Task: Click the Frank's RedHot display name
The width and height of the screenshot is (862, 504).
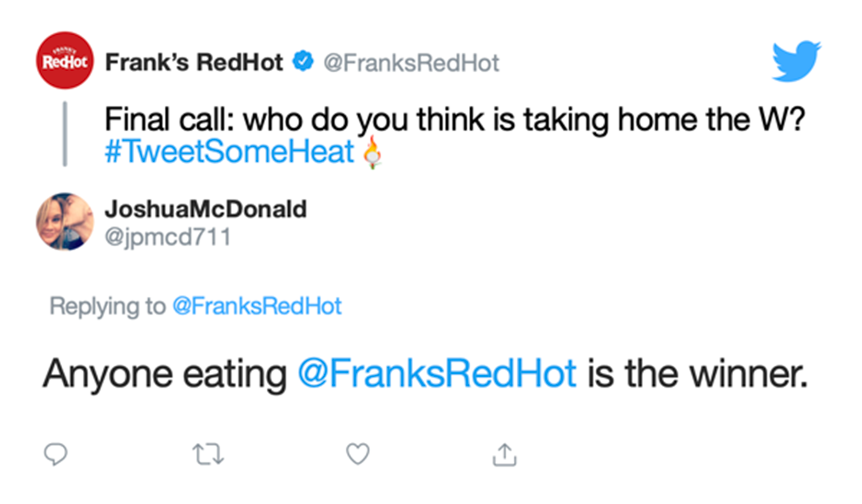Action: (194, 62)
